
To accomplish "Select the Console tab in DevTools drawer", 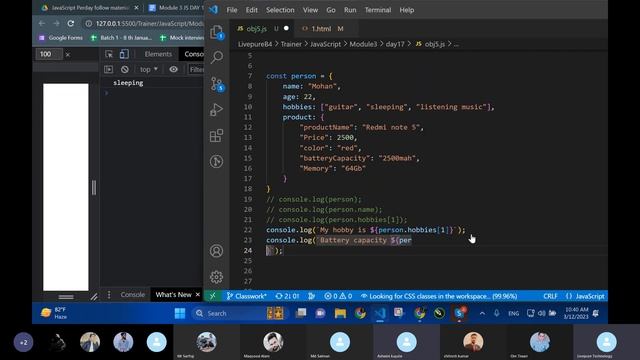I will coord(133,294).
